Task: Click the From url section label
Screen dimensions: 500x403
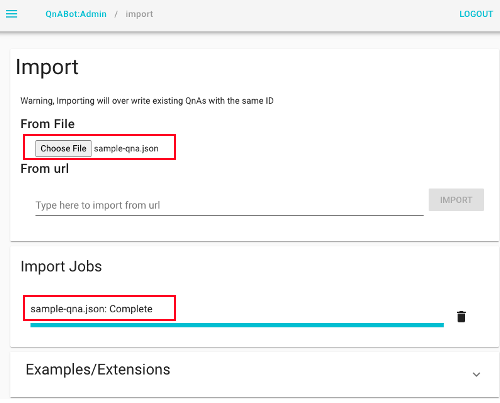Action: 45,169
